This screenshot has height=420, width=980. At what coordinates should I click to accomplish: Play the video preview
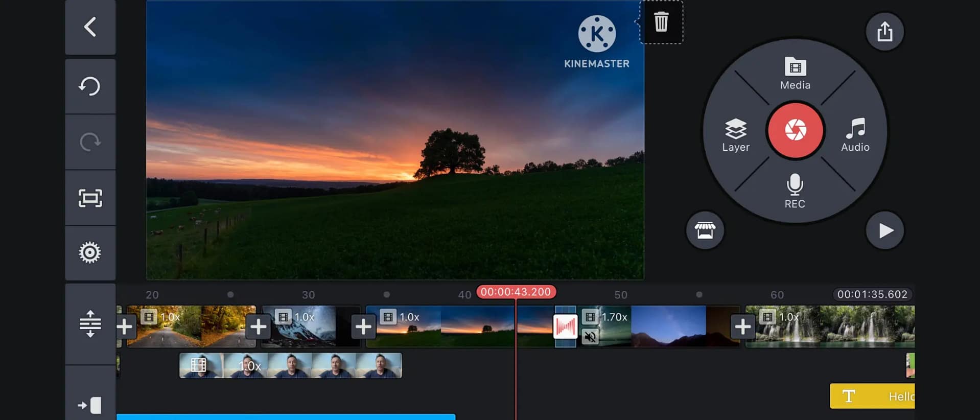pos(885,230)
